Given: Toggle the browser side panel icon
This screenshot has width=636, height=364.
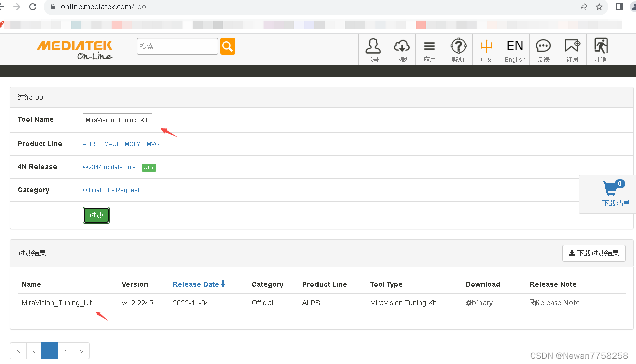Looking at the screenshot, I should 619,7.
